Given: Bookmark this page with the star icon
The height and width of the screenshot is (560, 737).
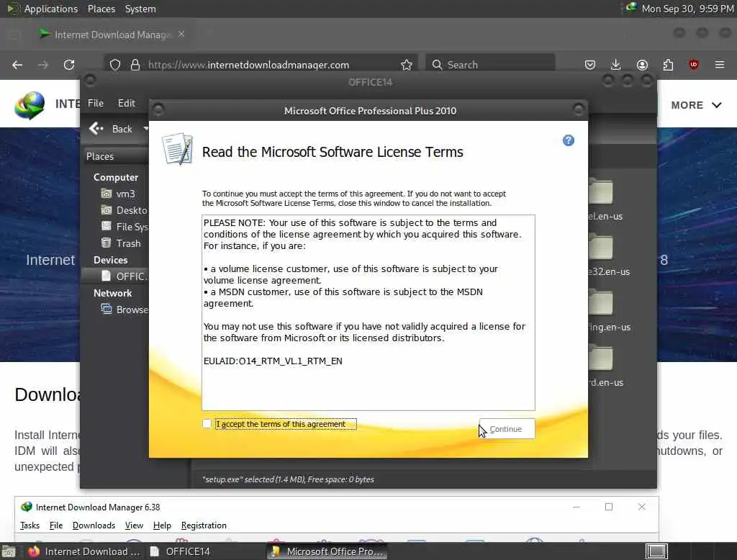Looking at the screenshot, I should [407, 65].
